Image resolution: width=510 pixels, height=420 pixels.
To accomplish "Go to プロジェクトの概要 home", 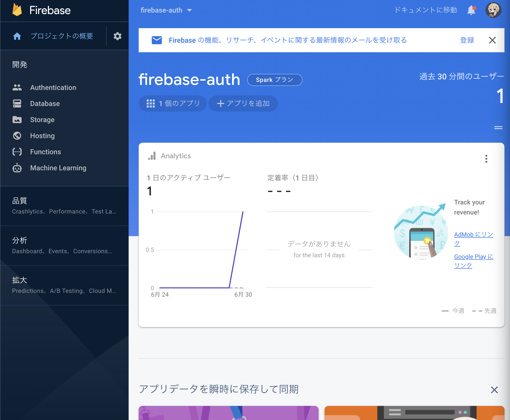I will [62, 36].
